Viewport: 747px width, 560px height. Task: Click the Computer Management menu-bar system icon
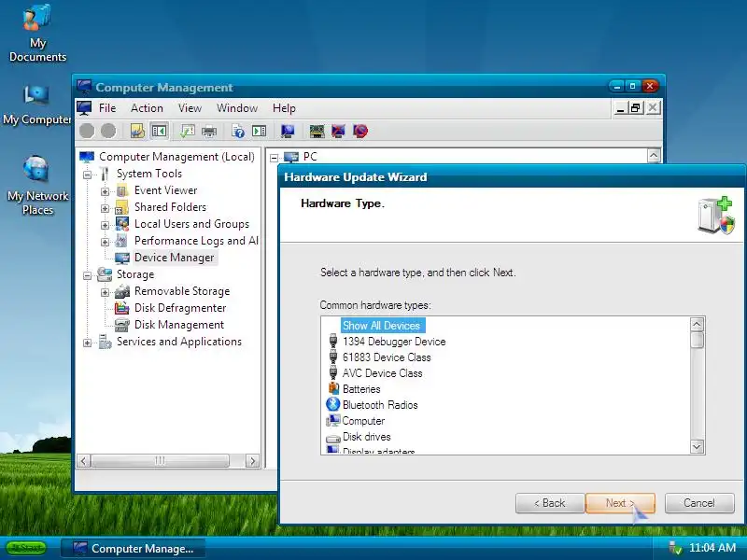coord(84,108)
